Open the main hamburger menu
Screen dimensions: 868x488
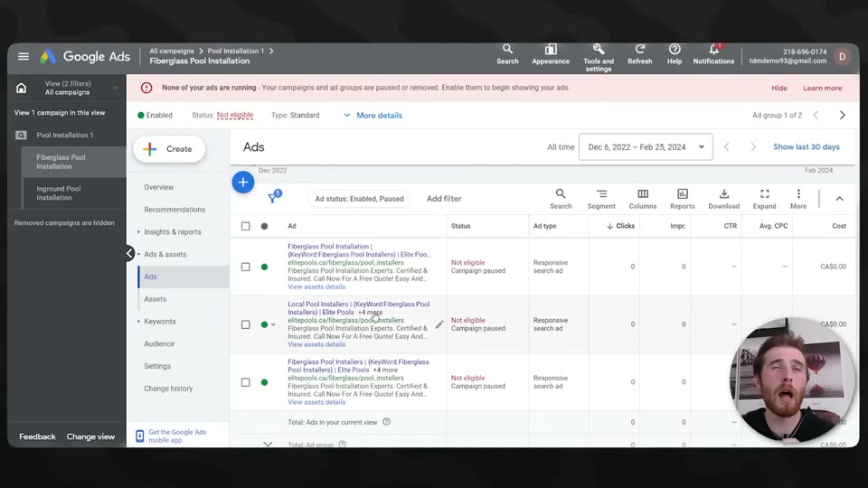24,56
